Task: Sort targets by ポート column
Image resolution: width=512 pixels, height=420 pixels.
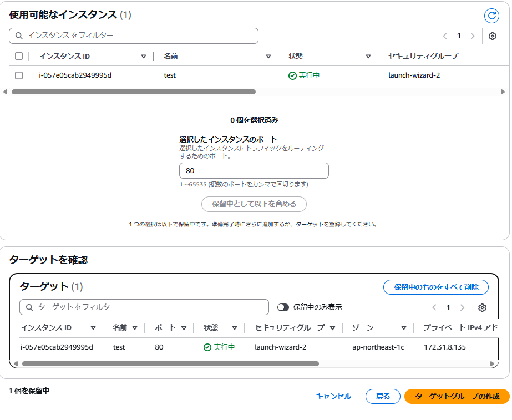Action: coord(184,328)
